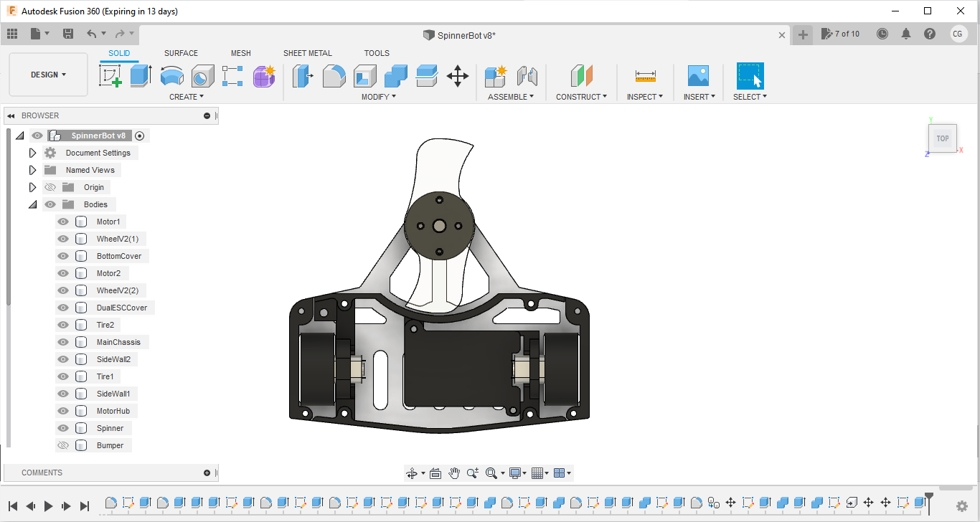Hide the Motor1 body
The image size is (980, 522).
pyautogui.click(x=63, y=222)
